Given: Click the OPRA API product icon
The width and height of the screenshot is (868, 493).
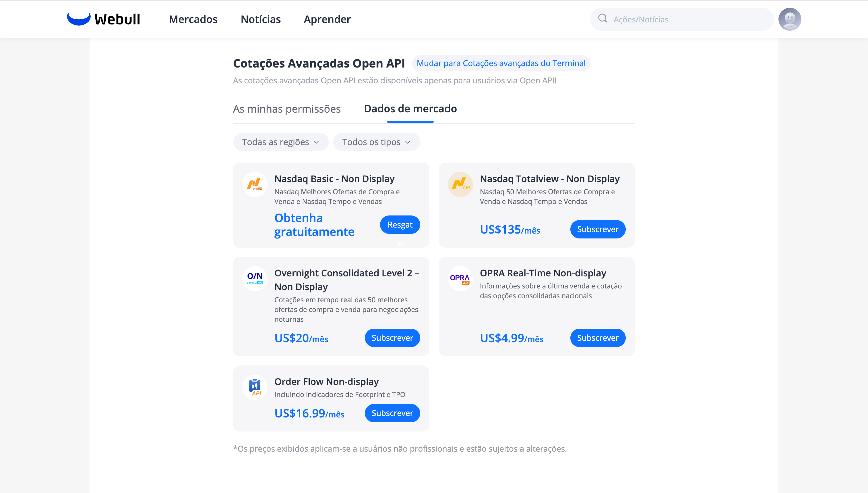Looking at the screenshot, I should tap(460, 279).
